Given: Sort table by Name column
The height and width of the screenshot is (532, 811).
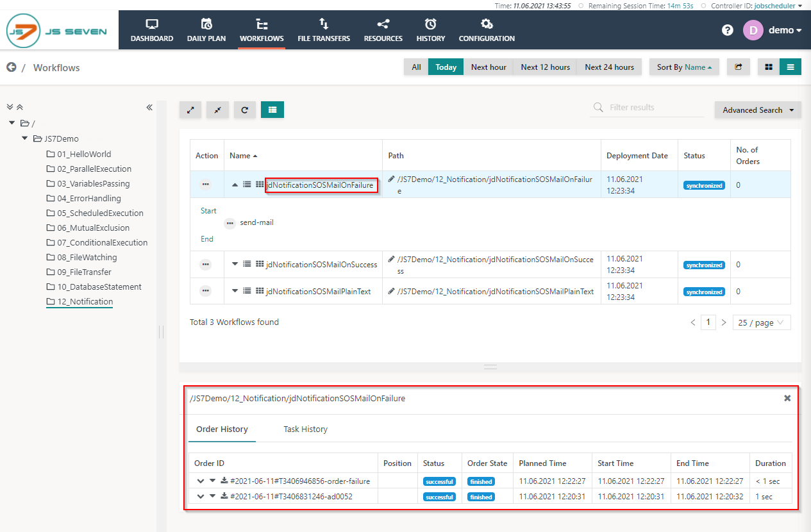Looking at the screenshot, I should [x=244, y=155].
